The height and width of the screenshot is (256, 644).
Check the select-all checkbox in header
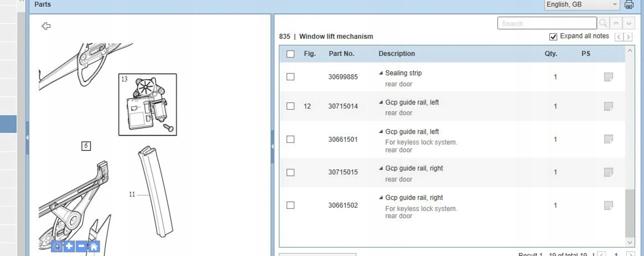point(290,54)
